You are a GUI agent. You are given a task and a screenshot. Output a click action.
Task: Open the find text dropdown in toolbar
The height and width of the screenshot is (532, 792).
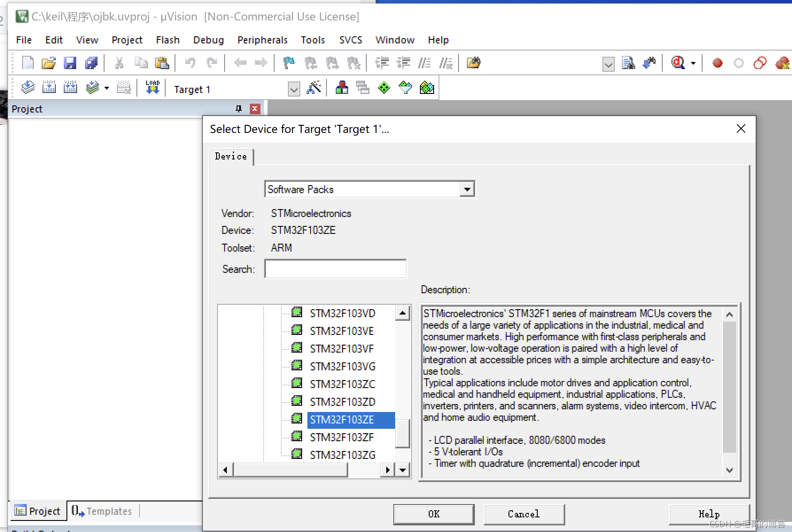click(x=609, y=64)
